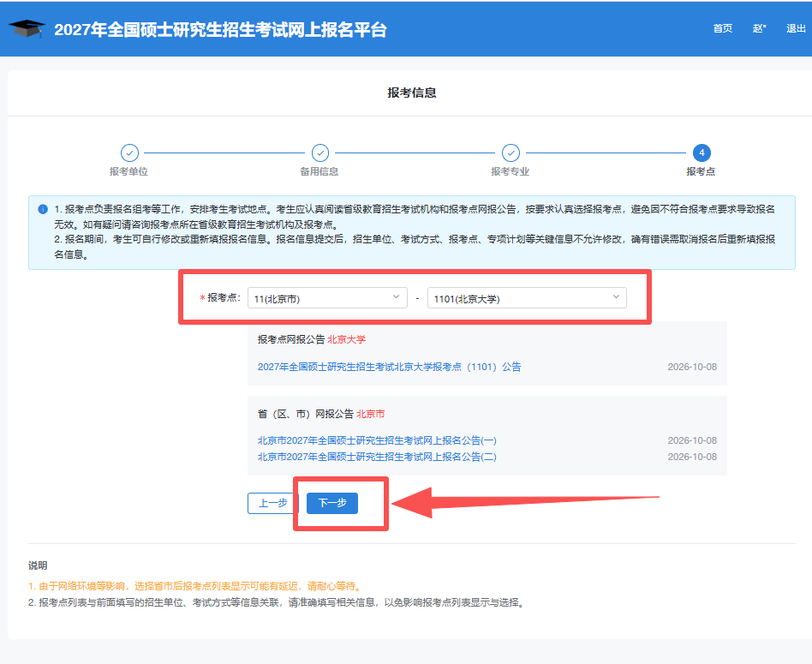Click the 上一步 button

tap(273, 504)
